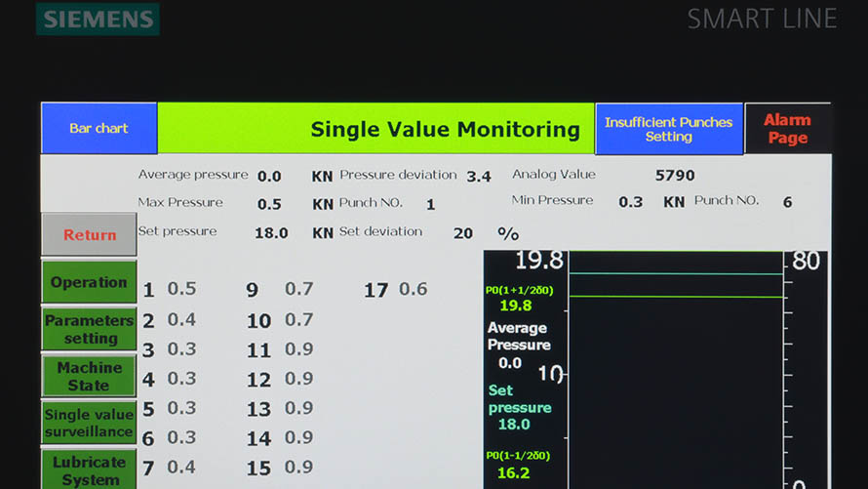Open the Lubricate System page
This screenshot has width=868, height=489.
(x=89, y=469)
